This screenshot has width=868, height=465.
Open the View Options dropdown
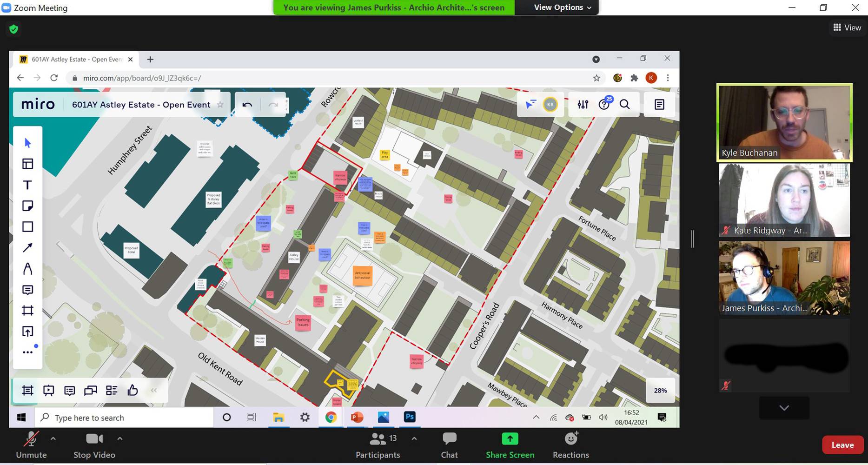tap(562, 7)
